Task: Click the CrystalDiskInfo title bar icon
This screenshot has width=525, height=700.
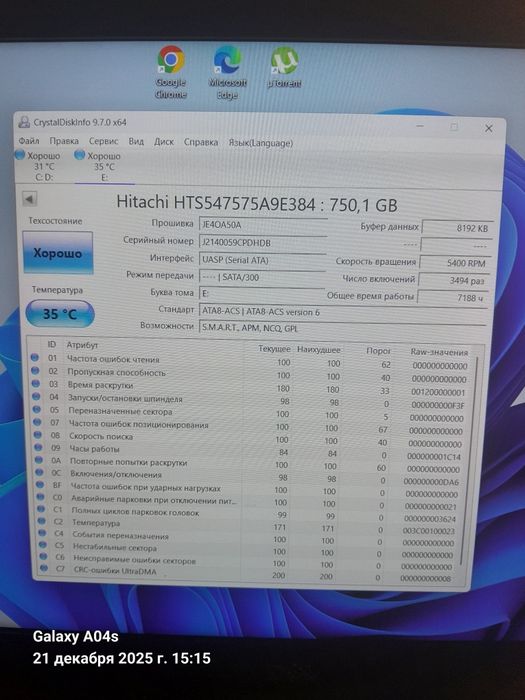Action: [25, 122]
